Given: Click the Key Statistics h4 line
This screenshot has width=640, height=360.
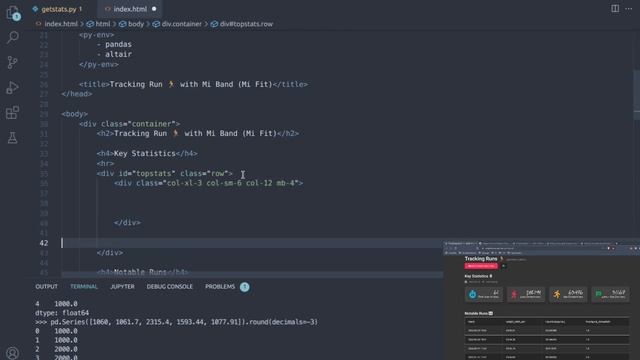Looking at the screenshot, I should 147,153.
